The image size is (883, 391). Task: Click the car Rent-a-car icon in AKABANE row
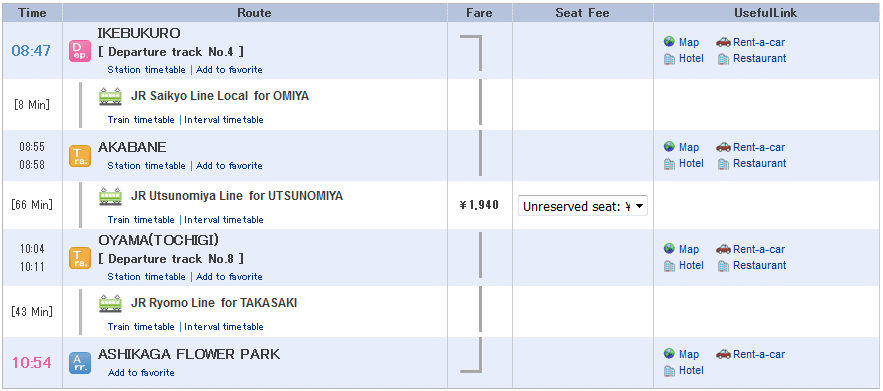(724, 147)
